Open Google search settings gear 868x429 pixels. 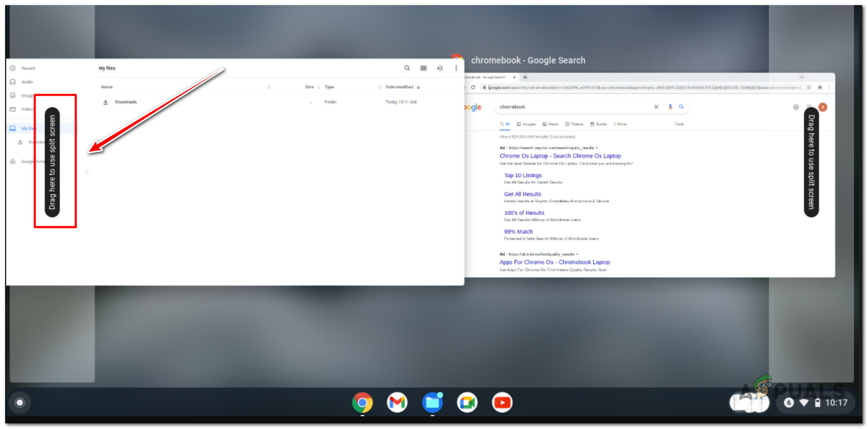796,107
